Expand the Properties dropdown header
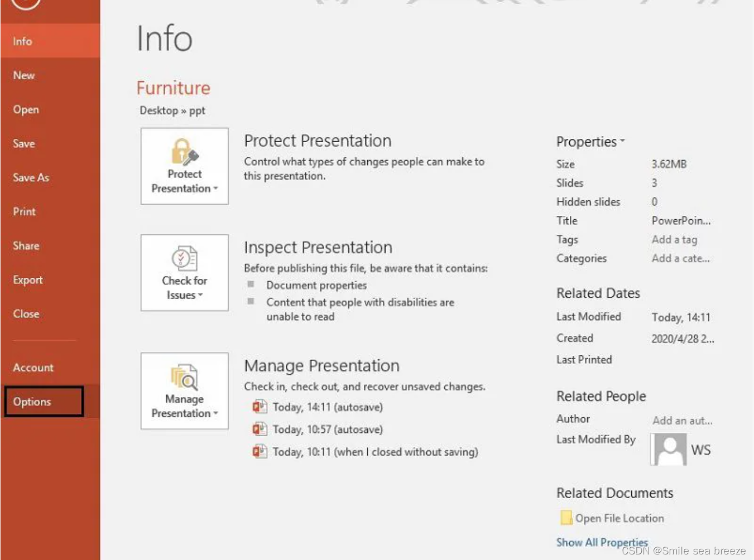 click(x=590, y=142)
